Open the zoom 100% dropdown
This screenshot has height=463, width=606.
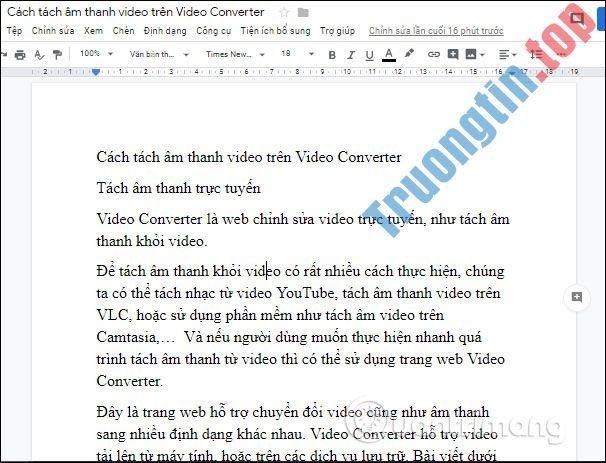pyautogui.click(x=96, y=54)
